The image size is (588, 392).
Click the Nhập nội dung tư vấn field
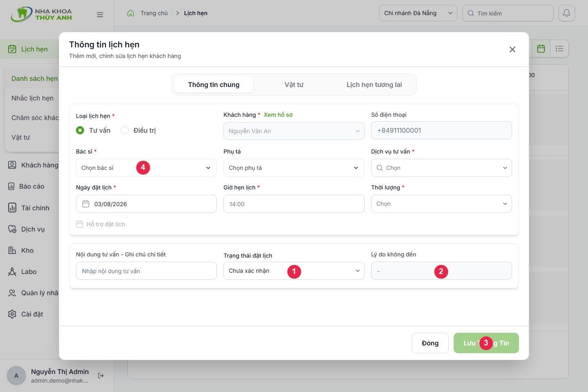146,271
